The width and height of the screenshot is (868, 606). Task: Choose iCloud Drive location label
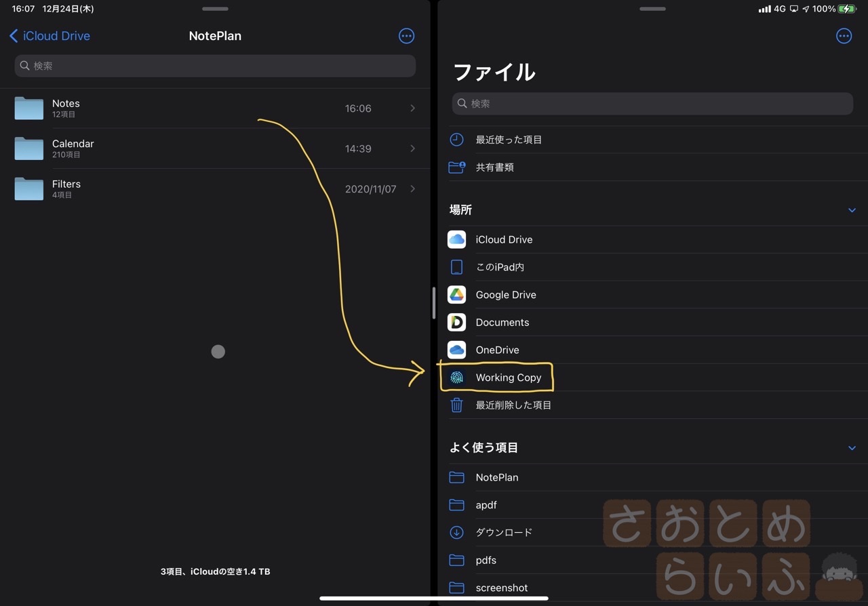(x=504, y=239)
